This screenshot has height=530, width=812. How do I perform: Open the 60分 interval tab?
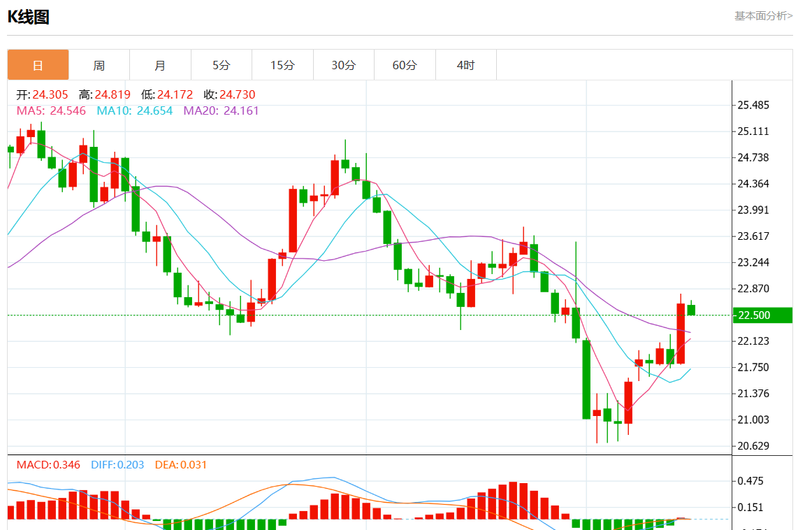(405, 65)
